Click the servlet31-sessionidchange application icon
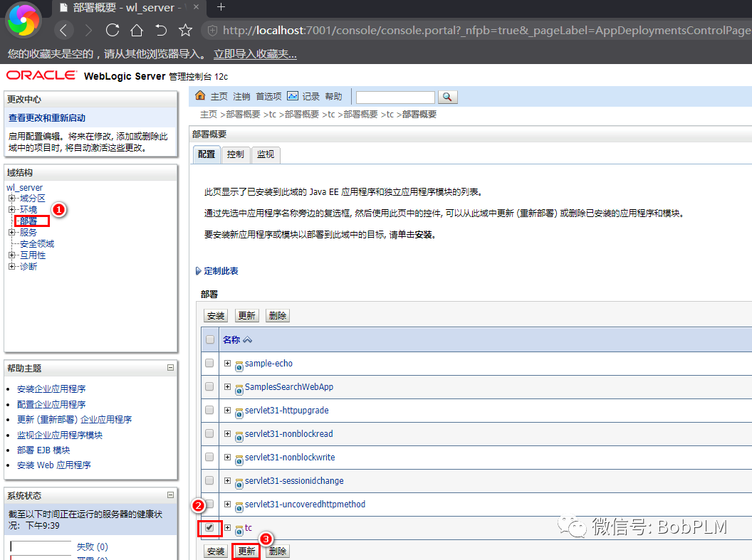752x560 pixels. point(239,483)
